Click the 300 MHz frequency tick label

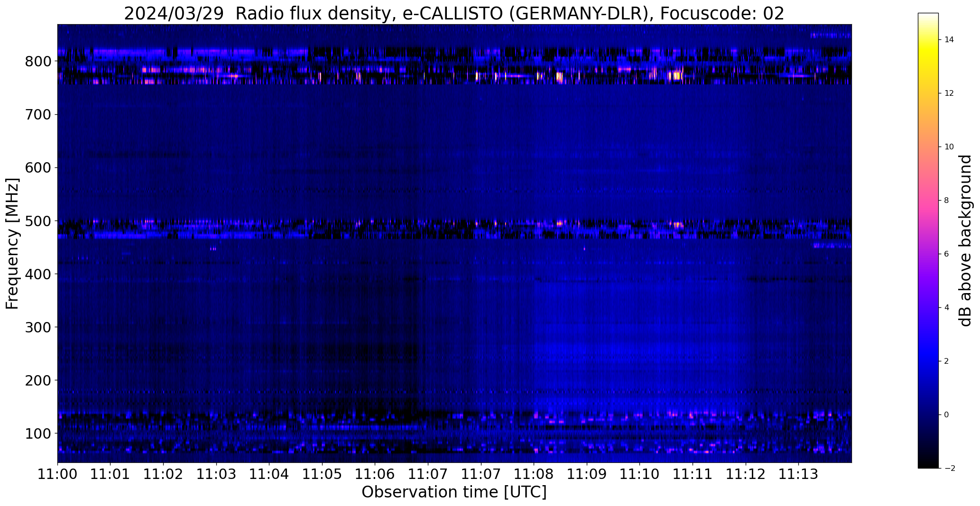point(38,327)
